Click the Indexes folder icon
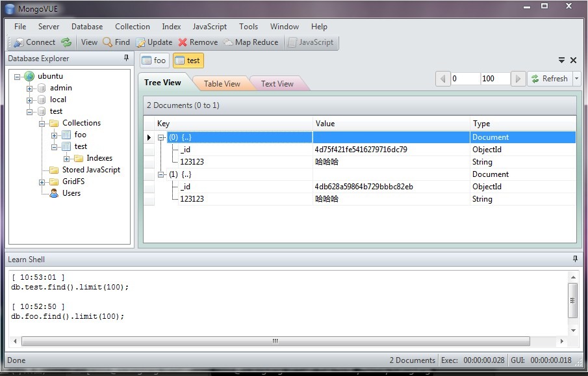 pos(79,158)
